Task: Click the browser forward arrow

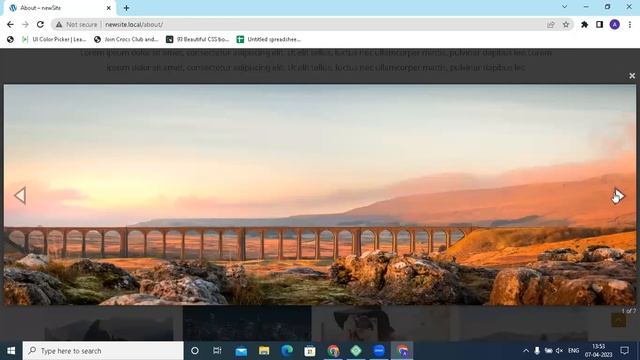Action: (25, 24)
